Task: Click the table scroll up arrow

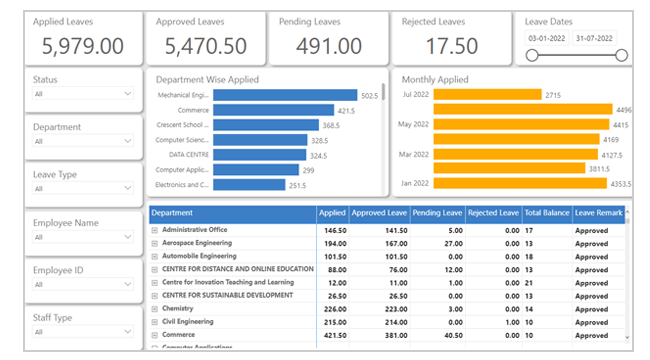Action: [x=628, y=212]
